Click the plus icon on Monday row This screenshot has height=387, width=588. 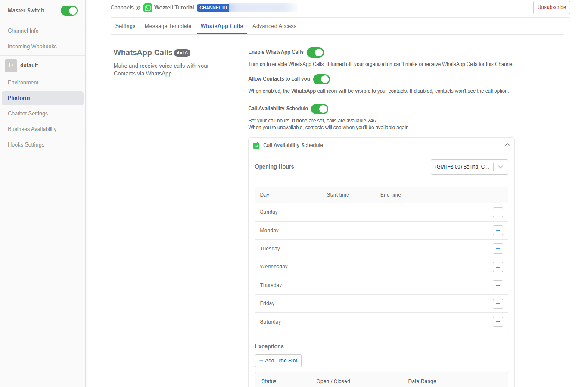pos(498,231)
